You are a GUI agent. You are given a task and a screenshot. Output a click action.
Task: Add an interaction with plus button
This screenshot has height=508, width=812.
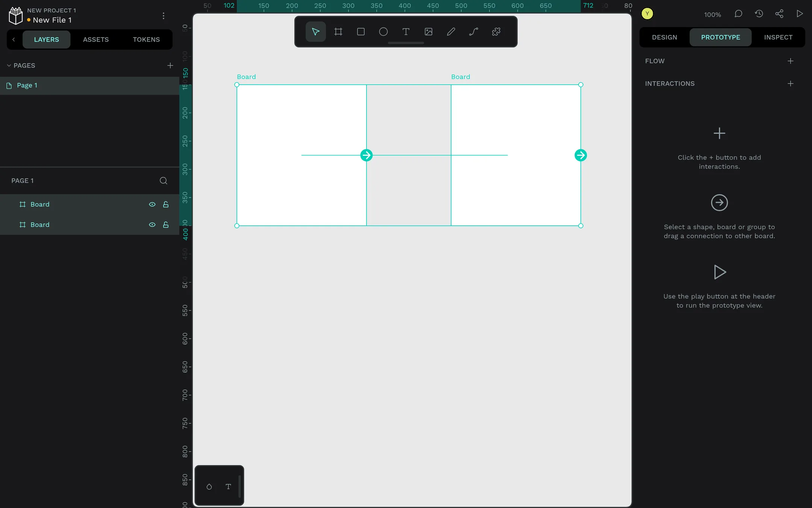pyautogui.click(x=790, y=84)
